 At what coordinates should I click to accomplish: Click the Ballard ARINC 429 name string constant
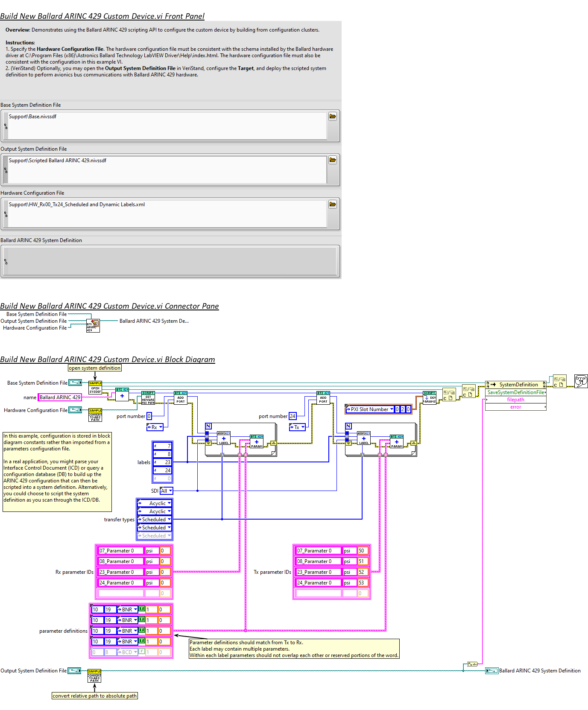tap(60, 397)
